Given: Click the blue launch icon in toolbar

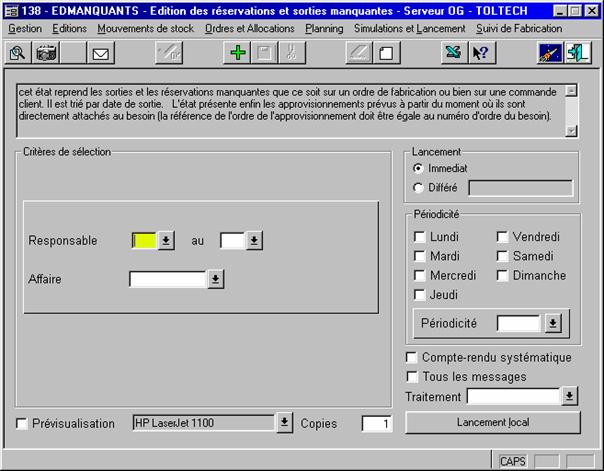Looking at the screenshot, I should click(549, 53).
